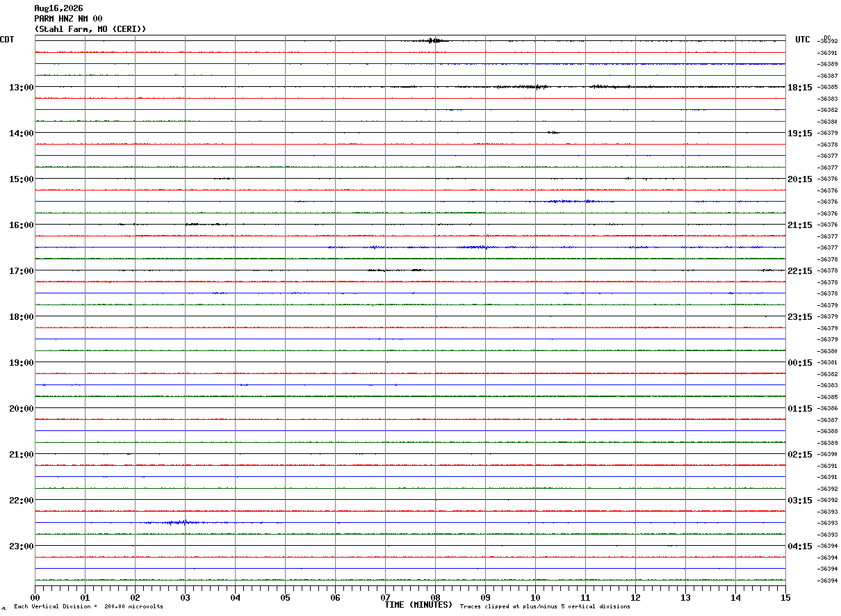This screenshot has width=841, height=616.
Task: Click the 13:00 CDT time label
Action: pos(22,88)
